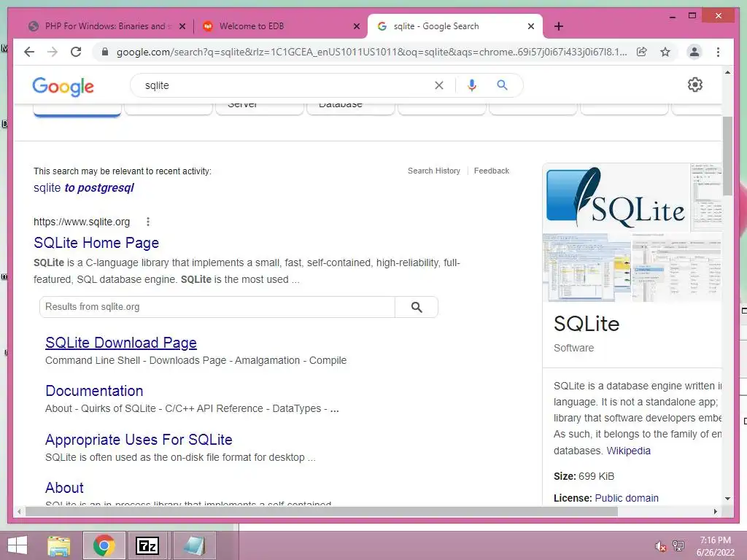Open the Documentation sitelink

[94, 391]
